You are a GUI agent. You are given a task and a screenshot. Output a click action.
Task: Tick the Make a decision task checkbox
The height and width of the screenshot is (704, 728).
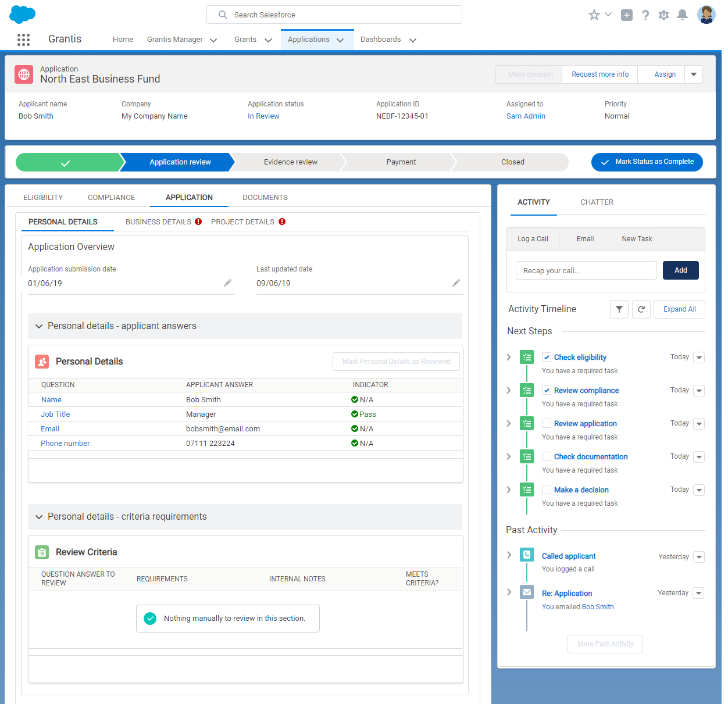coord(547,489)
